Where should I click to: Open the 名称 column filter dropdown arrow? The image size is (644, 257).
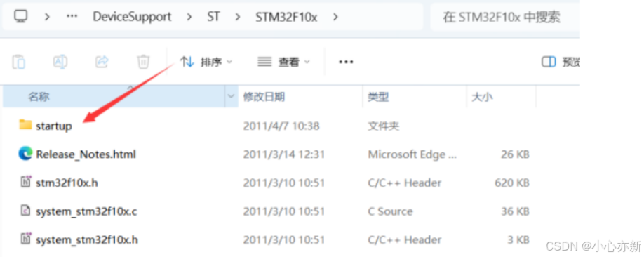[232, 97]
